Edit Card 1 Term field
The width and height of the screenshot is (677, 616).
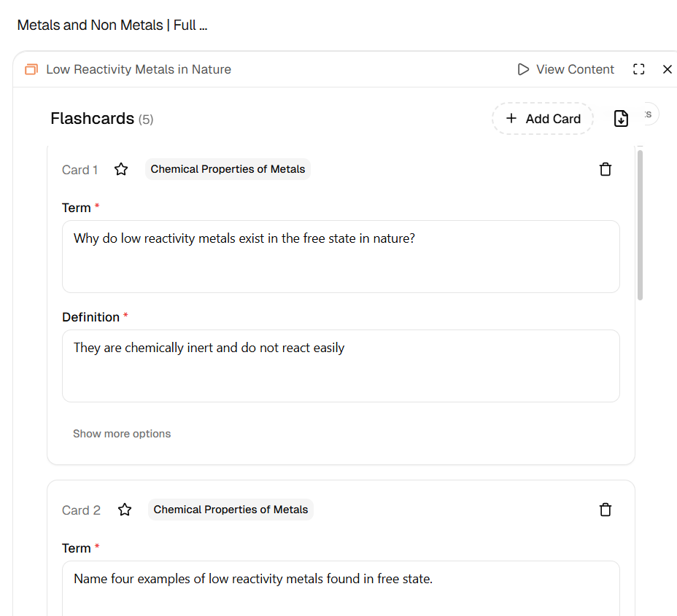tap(341, 257)
